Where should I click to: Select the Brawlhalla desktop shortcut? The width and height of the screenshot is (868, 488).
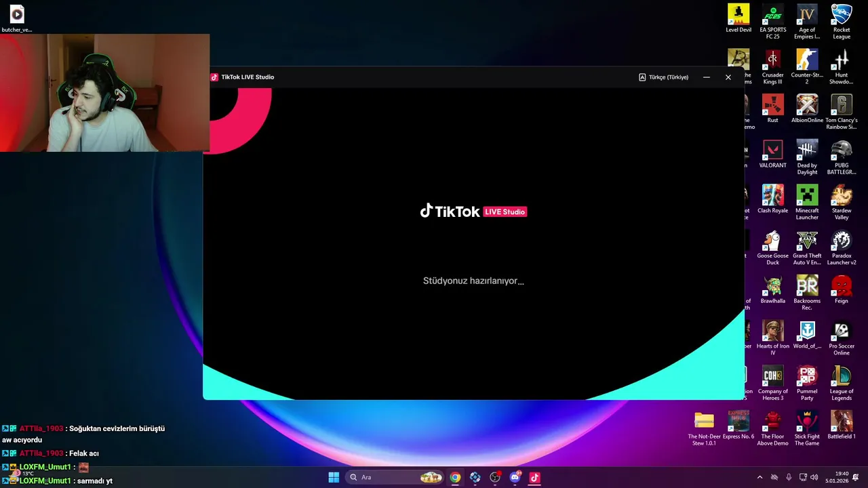pyautogui.click(x=773, y=289)
